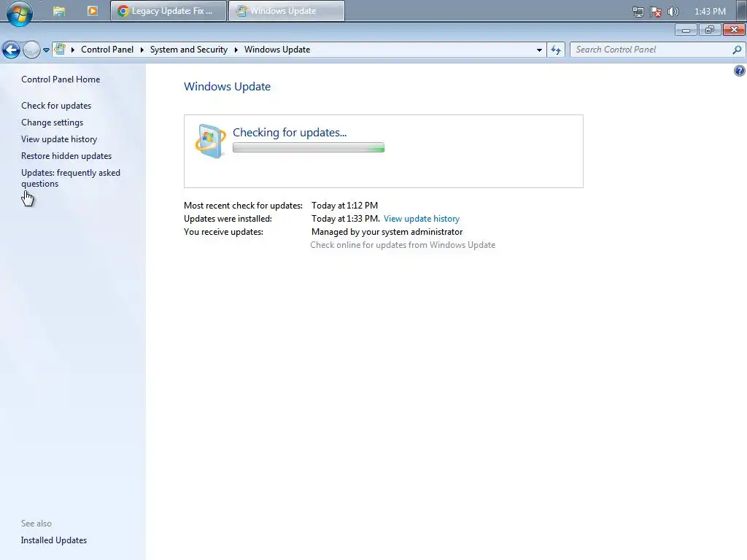Click the checking progress bar
The image size is (747, 560).
[x=309, y=147]
